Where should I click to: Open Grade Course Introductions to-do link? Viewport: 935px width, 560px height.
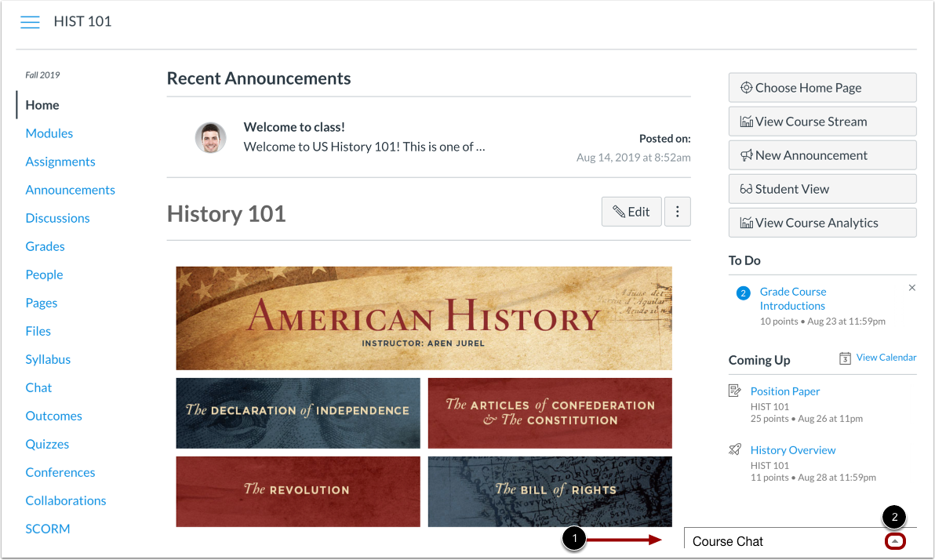tap(792, 299)
